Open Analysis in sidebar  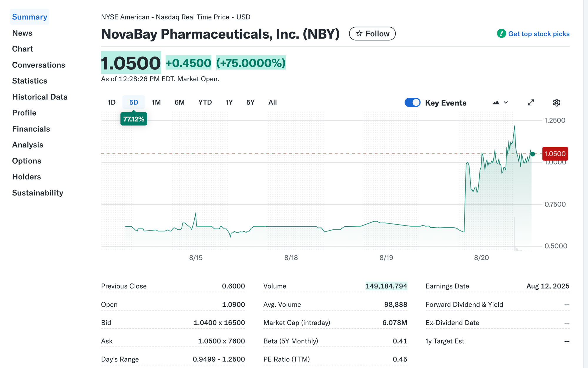tap(28, 145)
